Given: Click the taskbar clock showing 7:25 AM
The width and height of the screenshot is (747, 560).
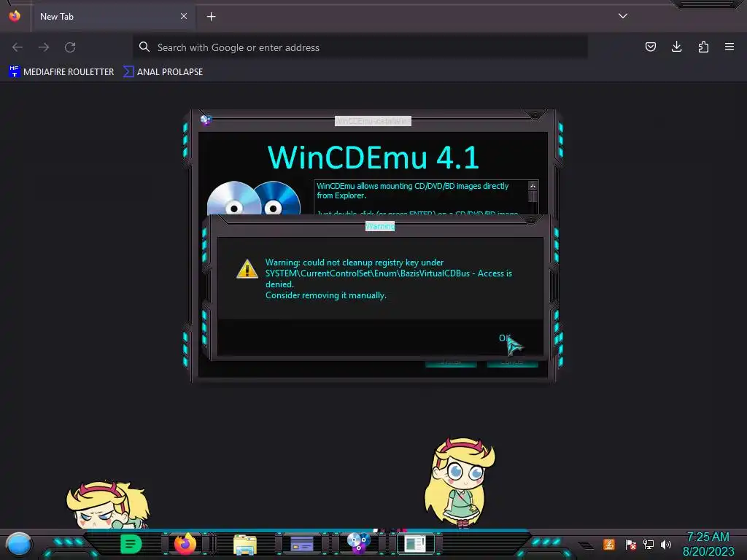Looking at the screenshot, I should click(708, 544).
